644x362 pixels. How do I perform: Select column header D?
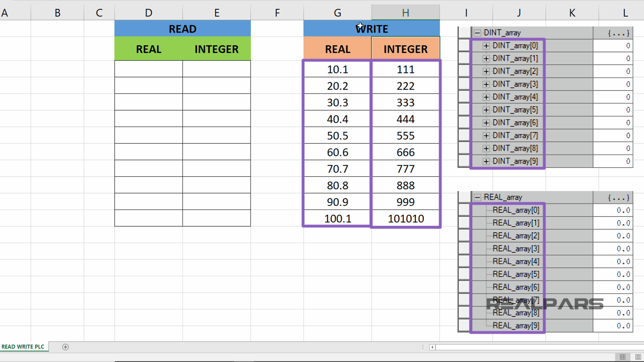coord(149,12)
